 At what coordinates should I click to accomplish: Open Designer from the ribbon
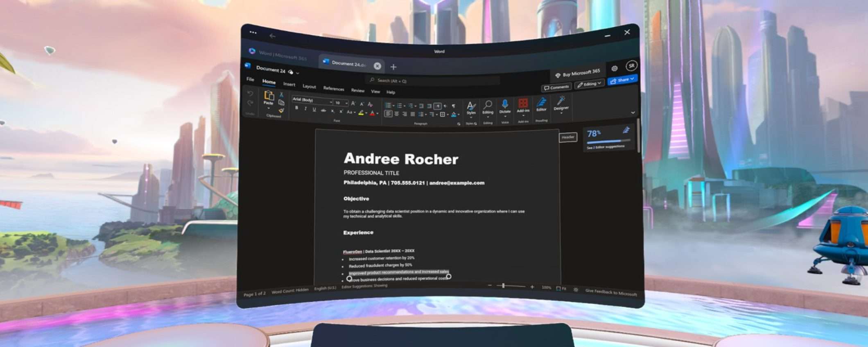(561, 102)
